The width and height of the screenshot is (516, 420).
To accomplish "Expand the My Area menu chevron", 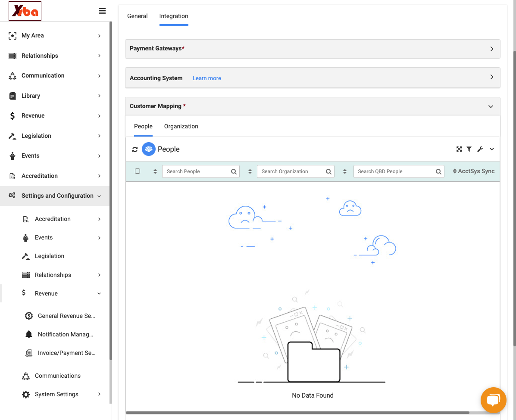I will tap(99, 35).
